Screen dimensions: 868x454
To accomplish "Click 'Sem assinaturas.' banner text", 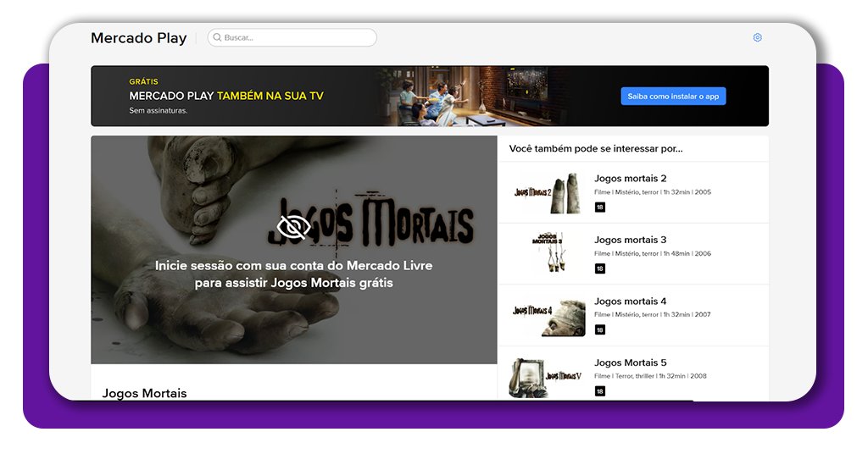I will 159,111.
